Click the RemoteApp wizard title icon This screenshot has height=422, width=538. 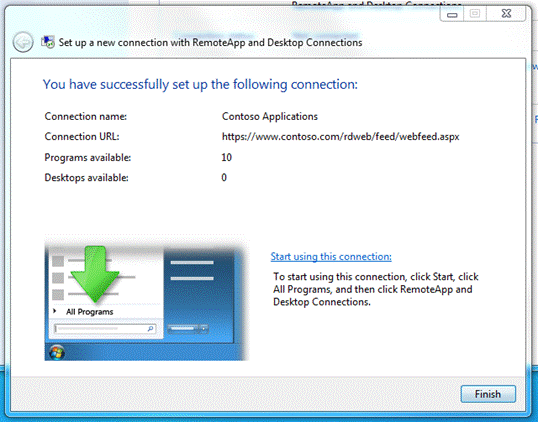[x=48, y=42]
